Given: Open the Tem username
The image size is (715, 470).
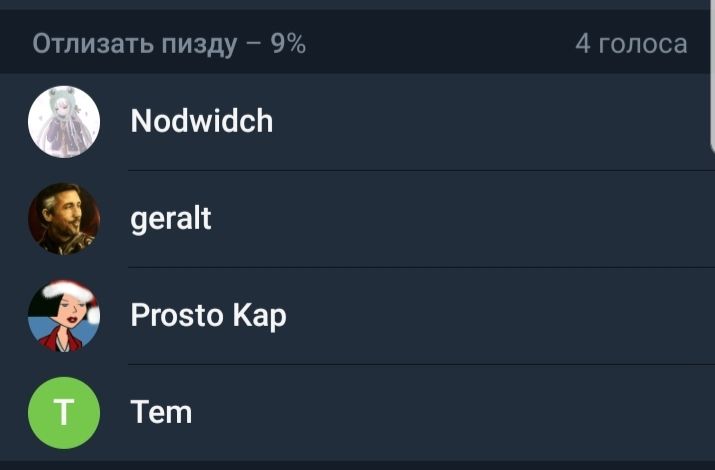Looking at the screenshot, I should point(161,412).
